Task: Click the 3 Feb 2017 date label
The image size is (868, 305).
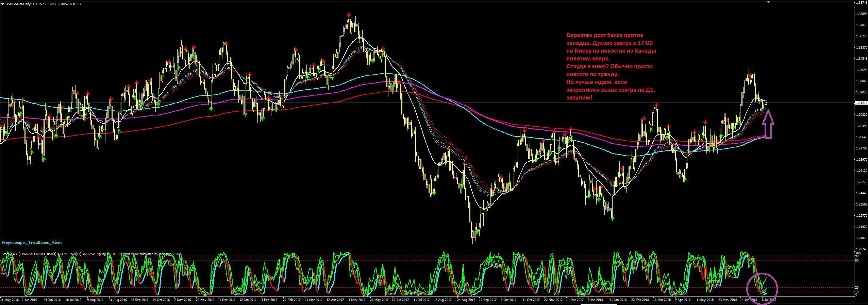Action: tap(269, 300)
